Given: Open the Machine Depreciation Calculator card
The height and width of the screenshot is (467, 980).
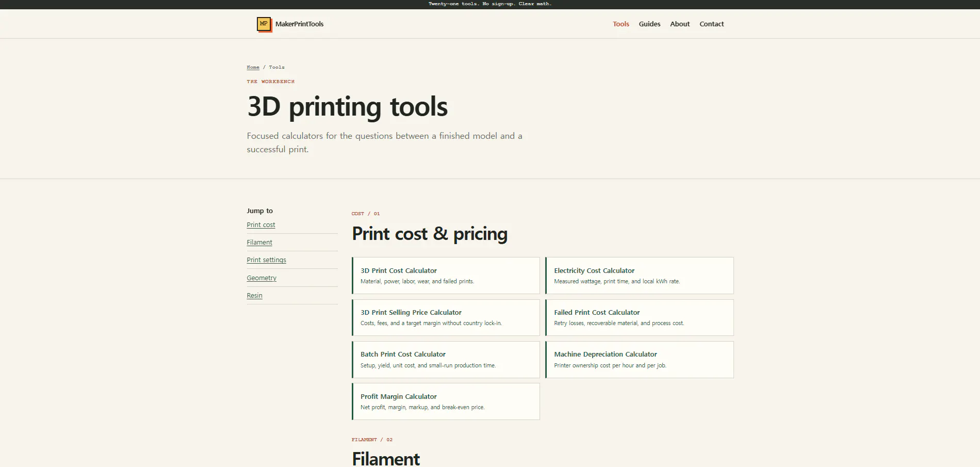Looking at the screenshot, I should pyautogui.click(x=640, y=360).
